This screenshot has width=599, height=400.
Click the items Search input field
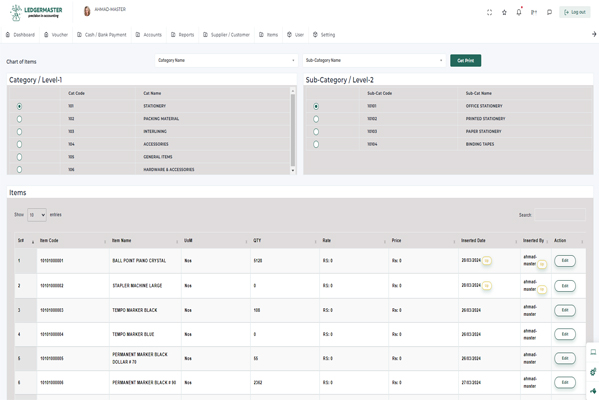(x=560, y=215)
